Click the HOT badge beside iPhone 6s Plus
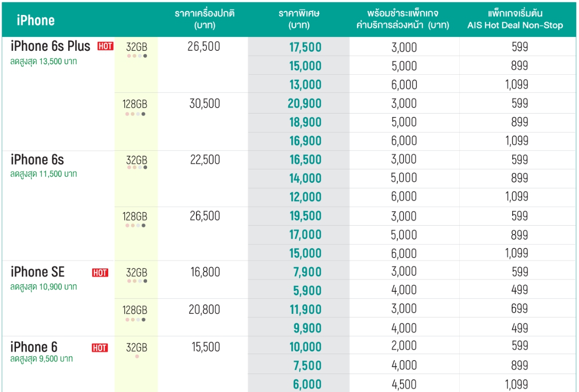579x392 pixels. pyautogui.click(x=105, y=46)
